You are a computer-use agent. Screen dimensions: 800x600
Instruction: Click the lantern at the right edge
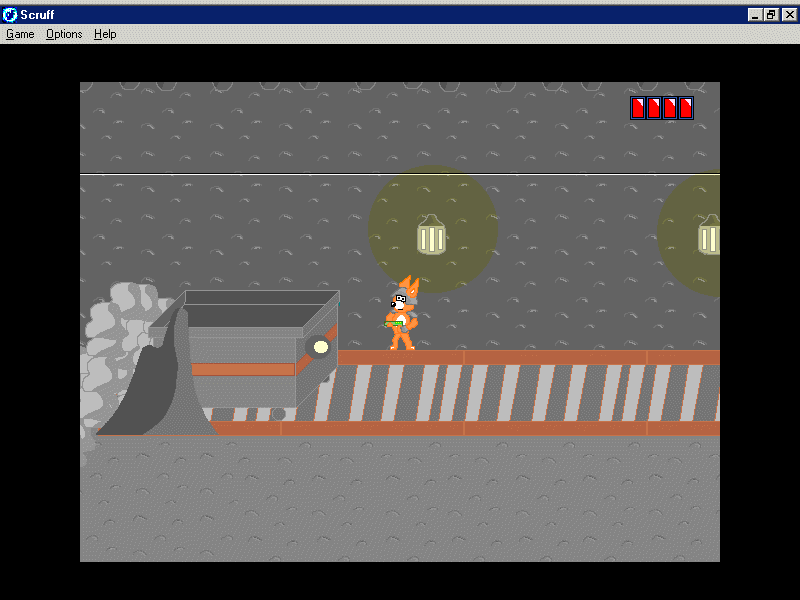pyautogui.click(x=709, y=237)
